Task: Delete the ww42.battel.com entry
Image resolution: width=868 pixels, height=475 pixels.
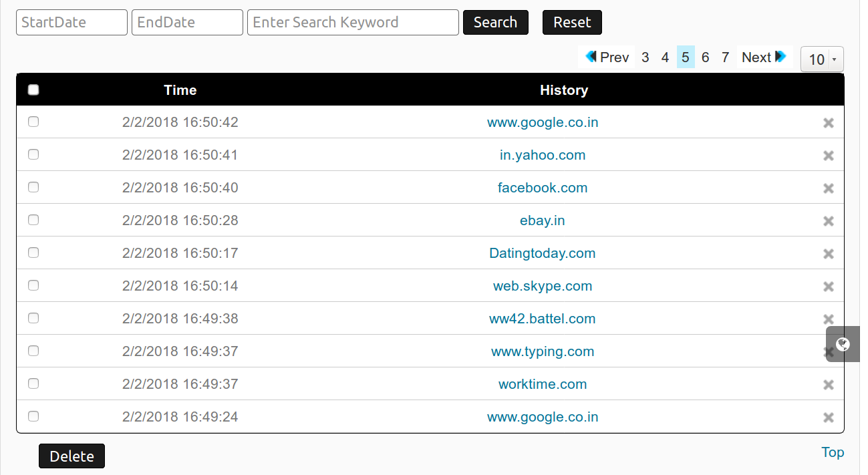Action: tap(829, 319)
